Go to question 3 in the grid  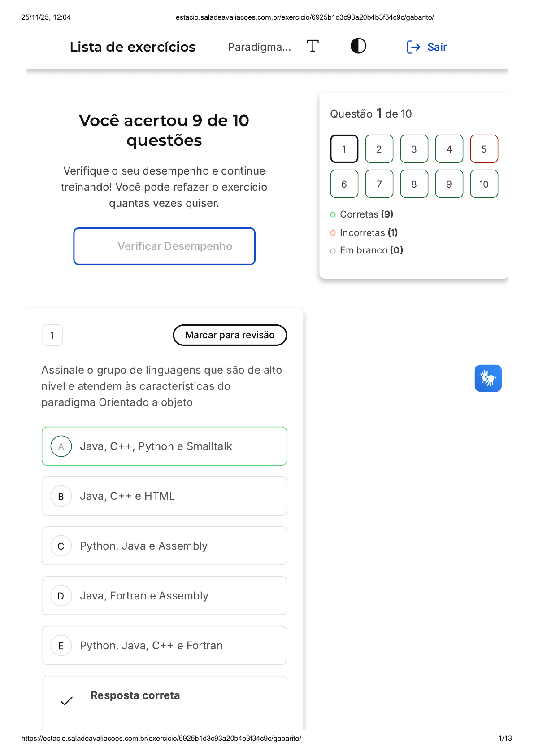coord(414,149)
